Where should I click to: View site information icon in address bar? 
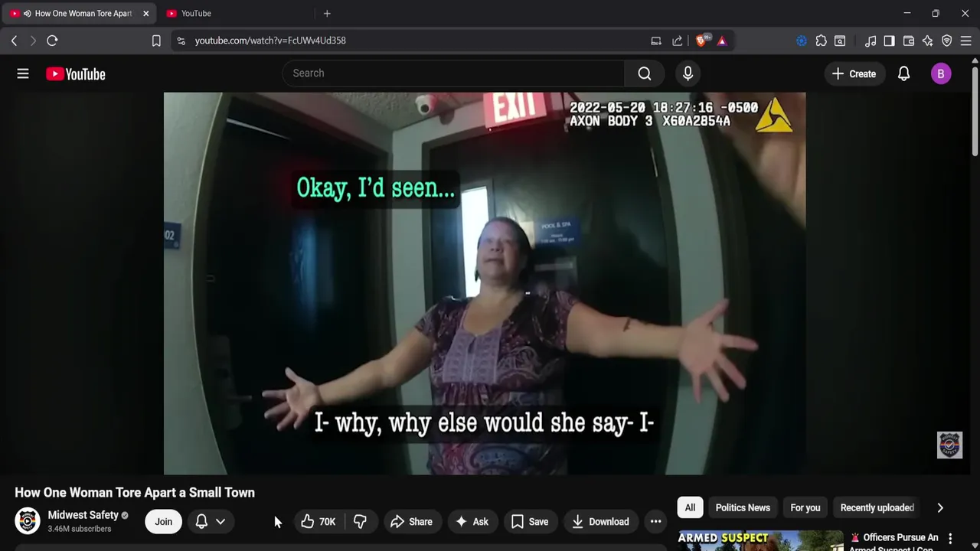pyautogui.click(x=181, y=41)
